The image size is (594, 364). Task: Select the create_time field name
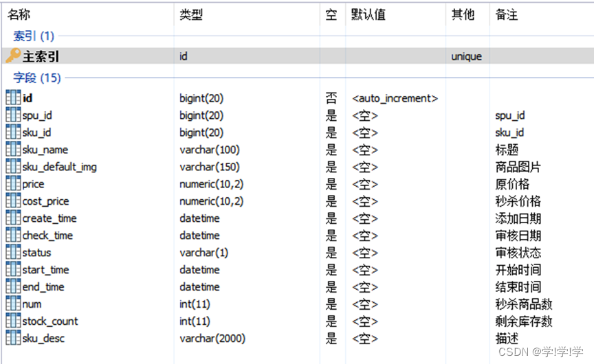click(49, 218)
